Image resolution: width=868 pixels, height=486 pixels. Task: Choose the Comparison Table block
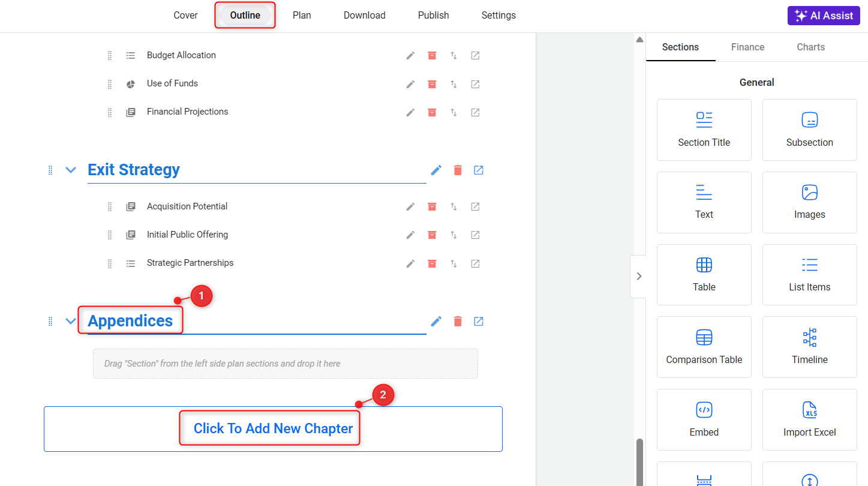[x=704, y=347]
